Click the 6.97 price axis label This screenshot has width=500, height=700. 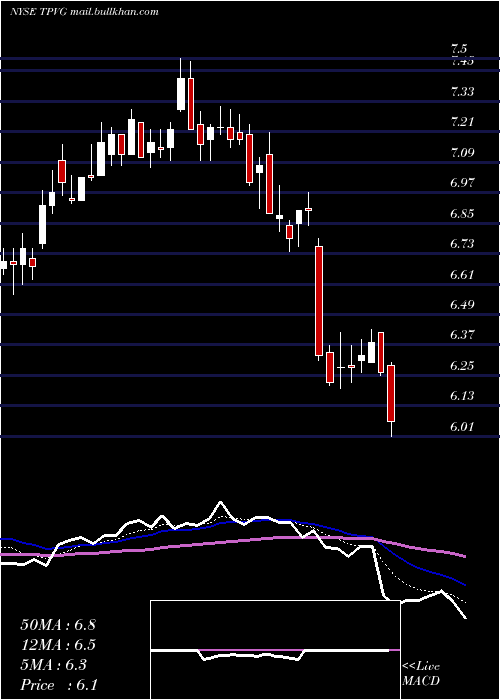click(462, 183)
